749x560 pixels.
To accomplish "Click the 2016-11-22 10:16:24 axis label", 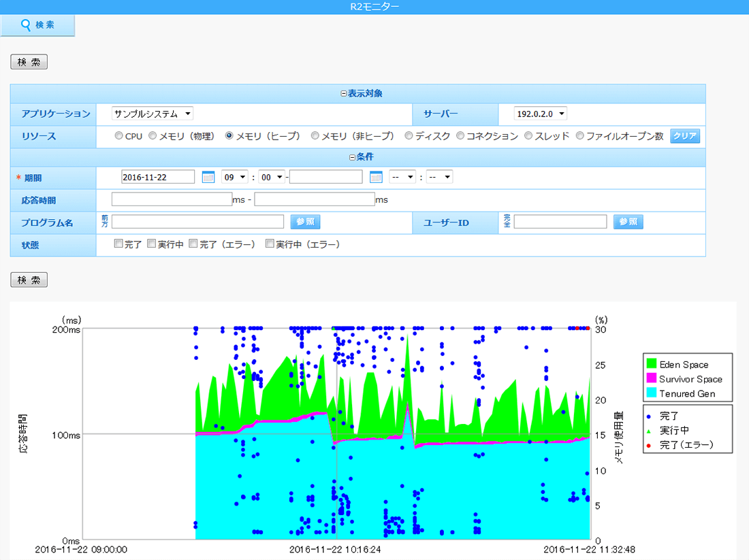I will [x=335, y=550].
